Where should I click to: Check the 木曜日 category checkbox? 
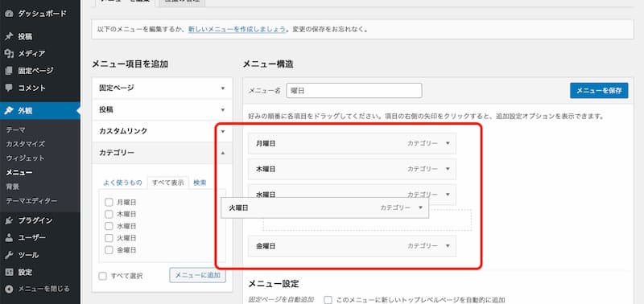point(109,214)
